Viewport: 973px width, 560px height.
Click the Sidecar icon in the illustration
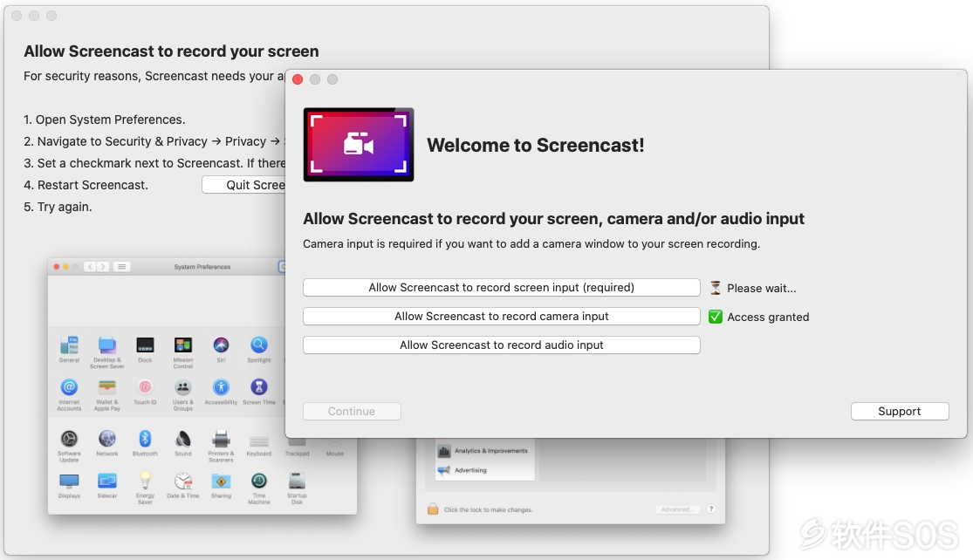(106, 481)
